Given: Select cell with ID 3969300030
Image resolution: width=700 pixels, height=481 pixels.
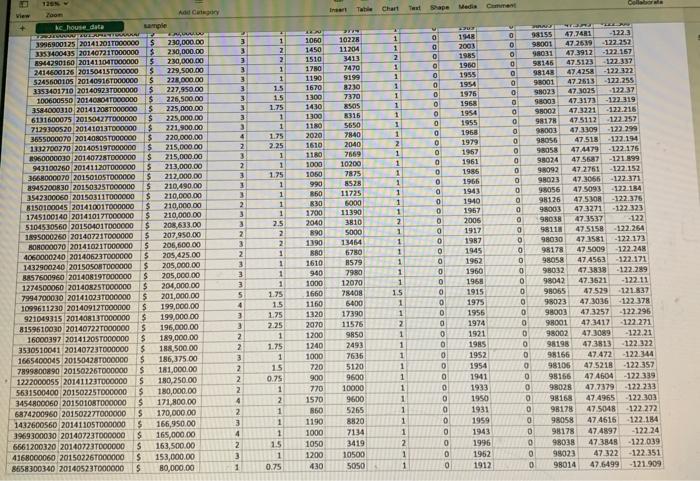Looking at the screenshot, I should (x=34, y=436).
